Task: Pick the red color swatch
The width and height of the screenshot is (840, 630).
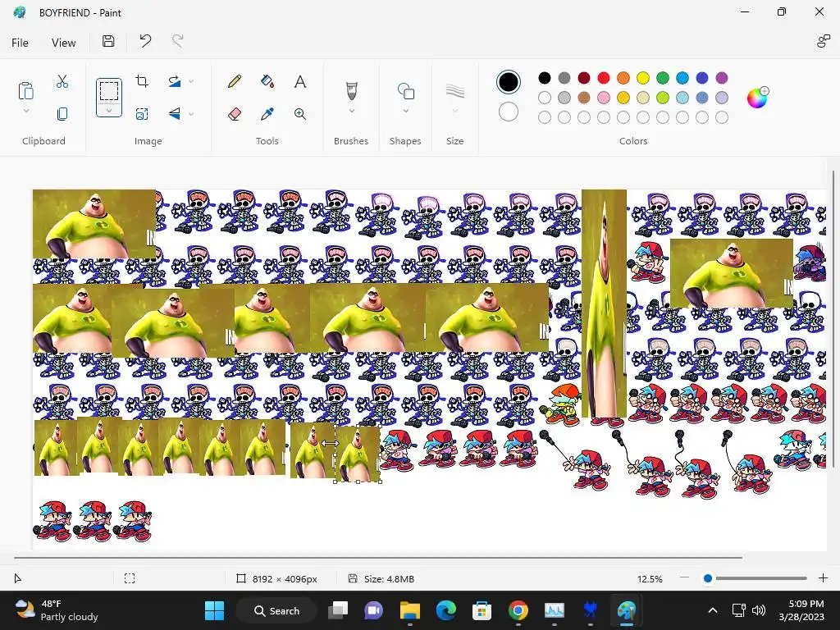Action: tap(604, 78)
